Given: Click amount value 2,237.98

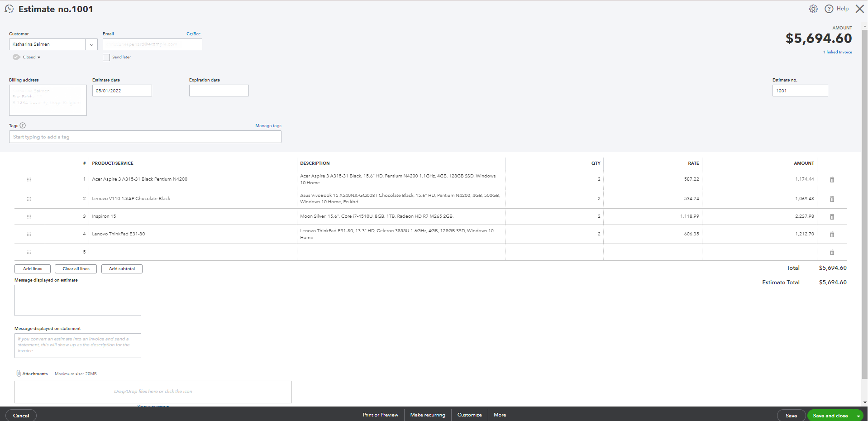Looking at the screenshot, I should pos(805,216).
